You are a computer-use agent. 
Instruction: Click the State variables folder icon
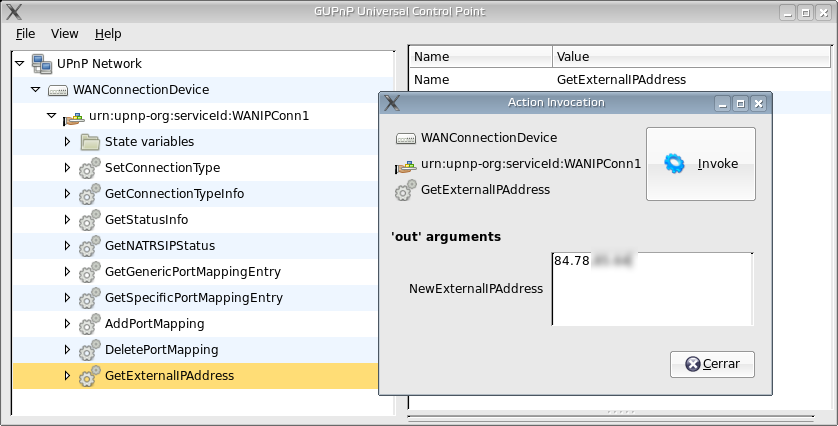[90, 142]
